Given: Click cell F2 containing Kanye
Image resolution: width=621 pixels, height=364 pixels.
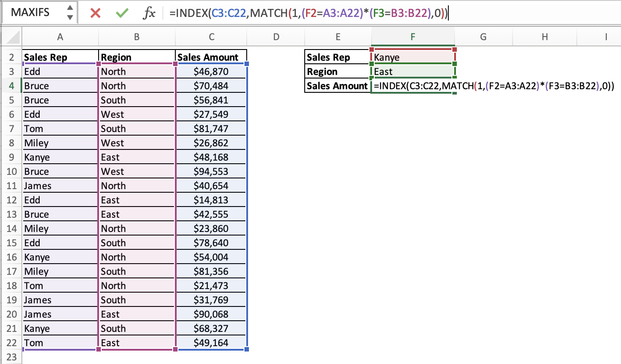Looking at the screenshot, I should [412, 57].
